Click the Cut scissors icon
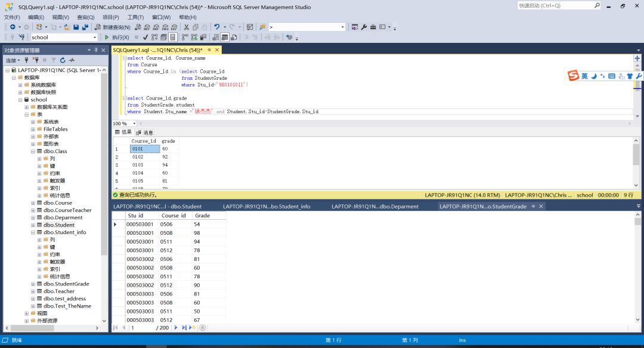 pos(186,27)
